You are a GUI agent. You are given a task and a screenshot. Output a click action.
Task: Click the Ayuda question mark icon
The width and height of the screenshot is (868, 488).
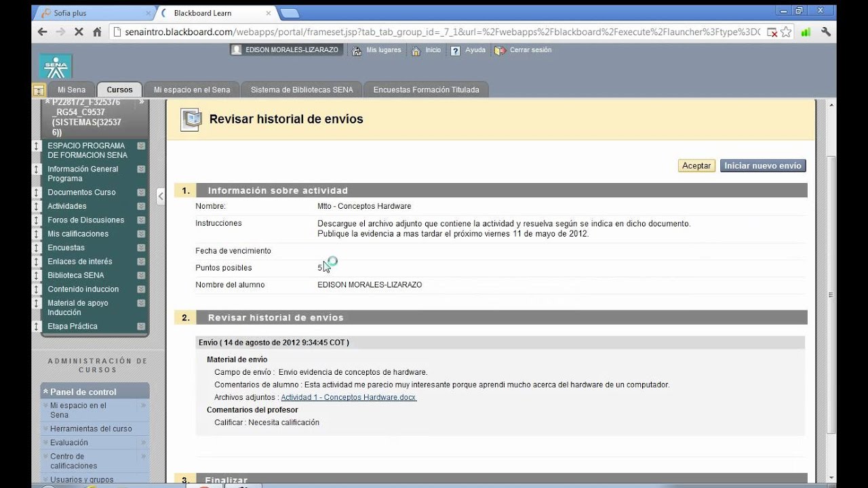[x=456, y=51]
